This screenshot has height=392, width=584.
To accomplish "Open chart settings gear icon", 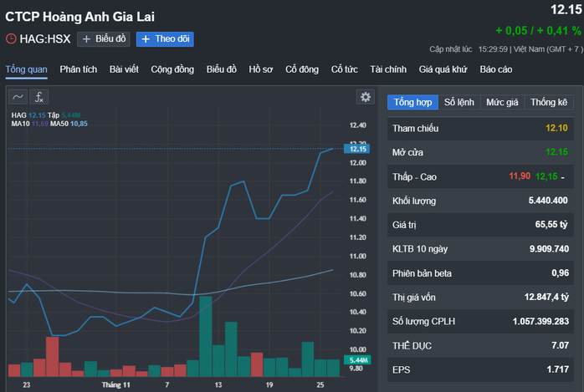I will point(366,97).
